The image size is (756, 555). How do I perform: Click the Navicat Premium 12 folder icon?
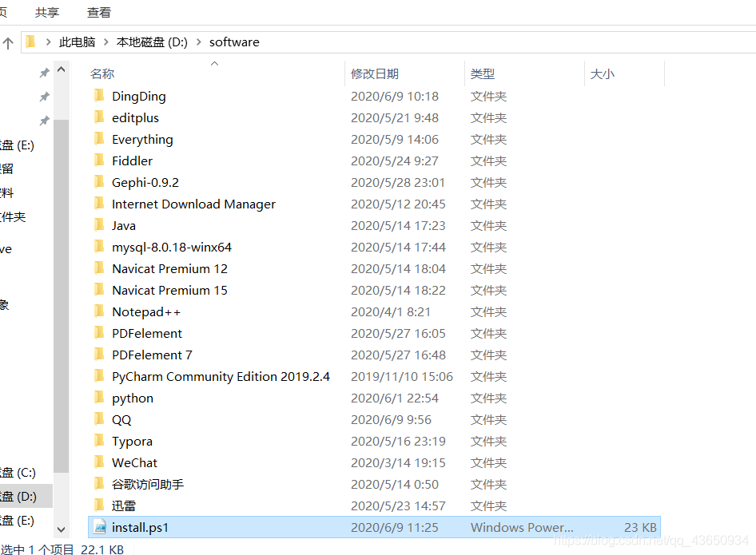click(99, 268)
